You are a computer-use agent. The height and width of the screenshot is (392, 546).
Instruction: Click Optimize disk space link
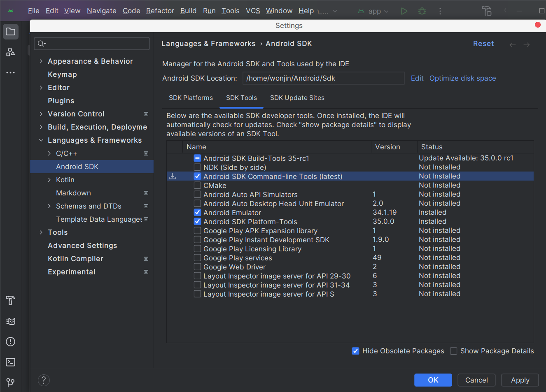462,78
